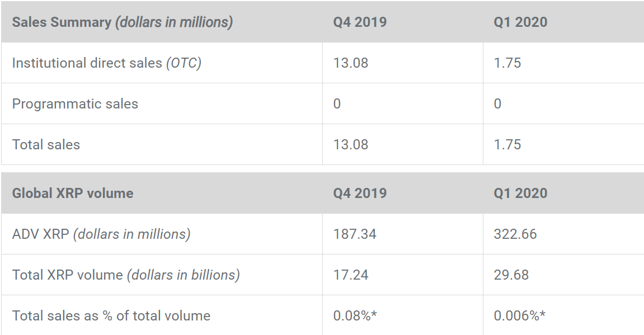This screenshot has height=335, width=644.
Task: Click the Global XRP volume table header
Action: coord(73,194)
